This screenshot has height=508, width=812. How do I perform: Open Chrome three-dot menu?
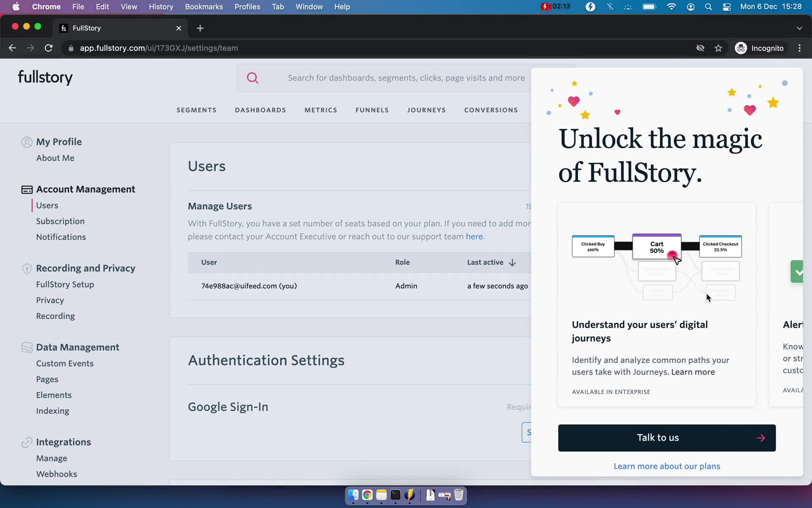(x=799, y=48)
